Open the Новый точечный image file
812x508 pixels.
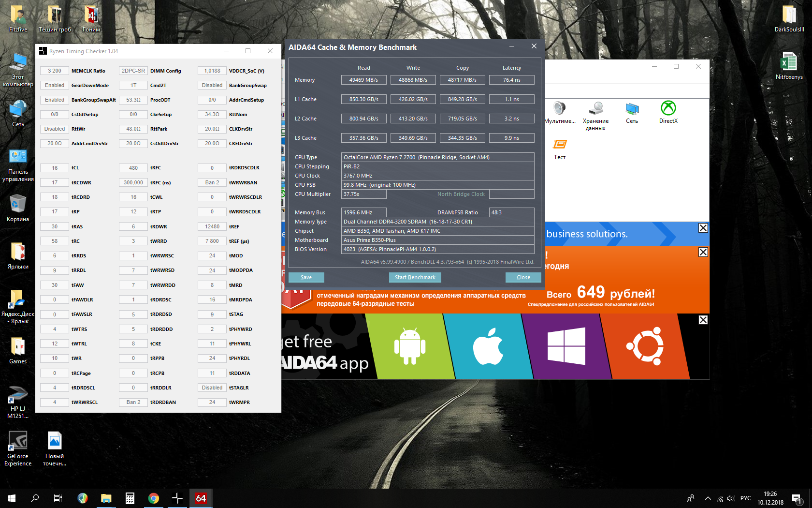coord(55,449)
